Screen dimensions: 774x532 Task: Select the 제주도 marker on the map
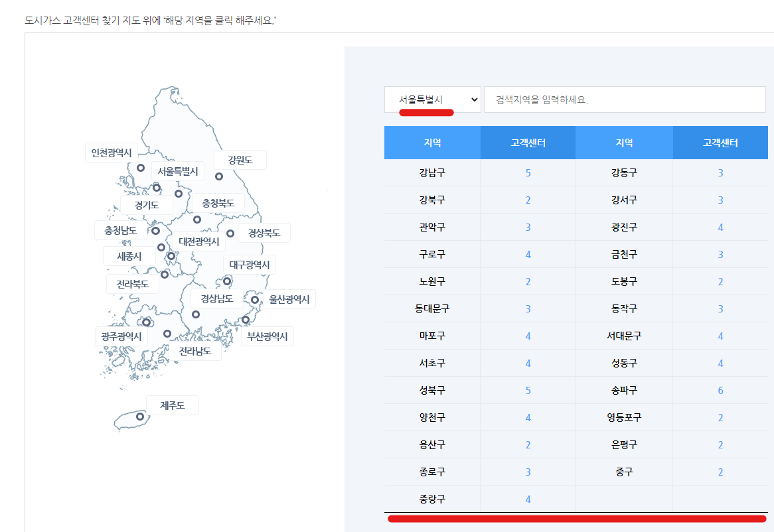pyautogui.click(x=140, y=417)
